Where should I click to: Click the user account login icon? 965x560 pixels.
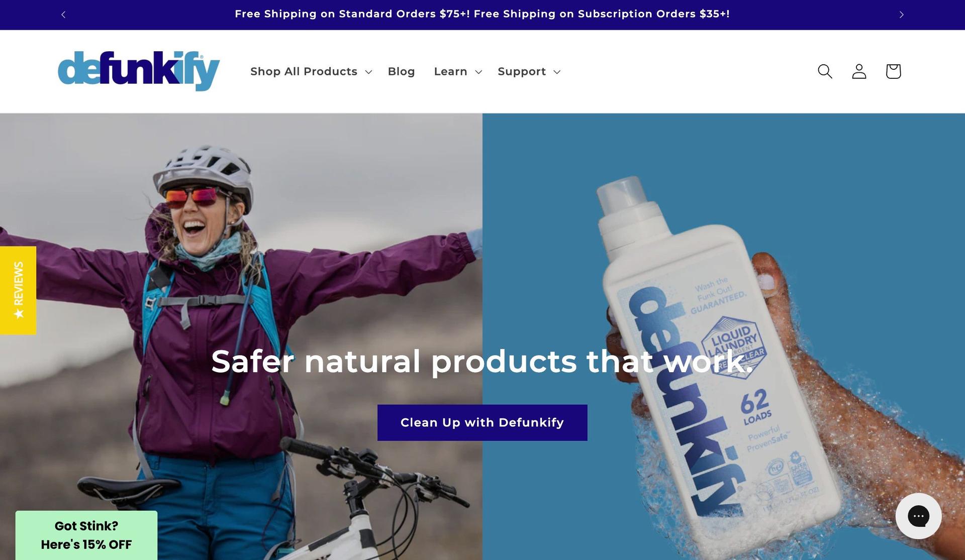(859, 71)
